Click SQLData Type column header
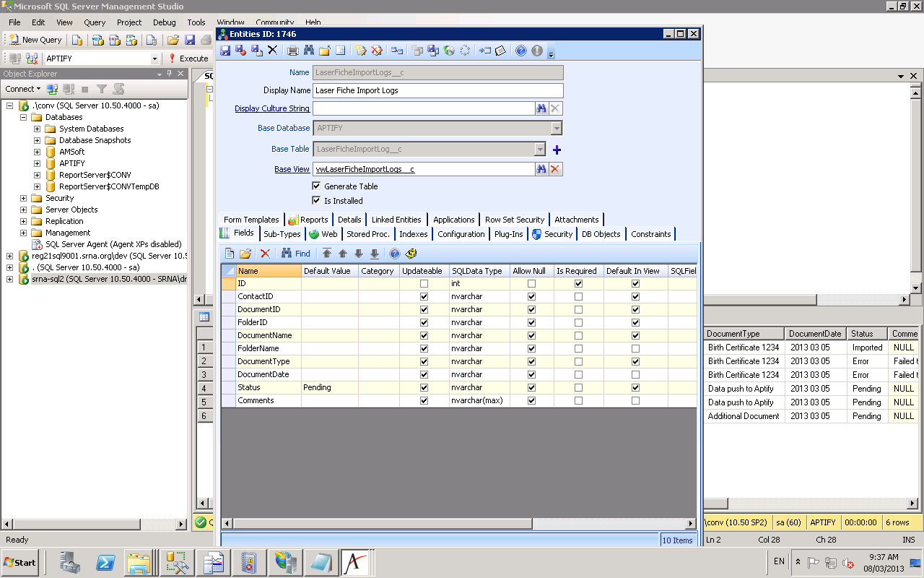 click(x=479, y=271)
